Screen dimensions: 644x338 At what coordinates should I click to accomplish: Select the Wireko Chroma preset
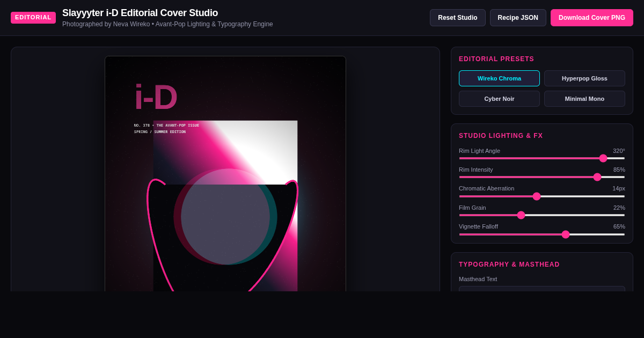[x=499, y=78]
